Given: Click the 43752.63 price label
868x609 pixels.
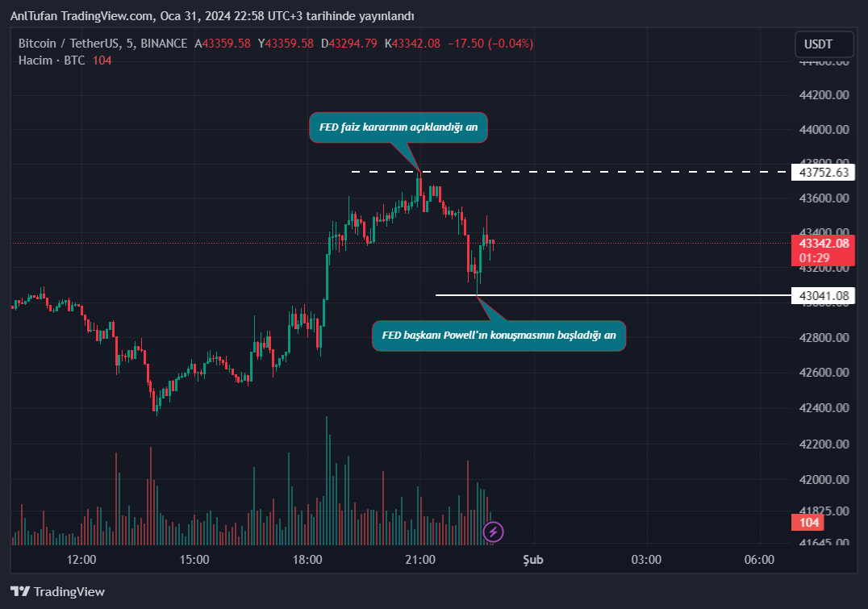Looking at the screenshot, I should pos(824,172).
